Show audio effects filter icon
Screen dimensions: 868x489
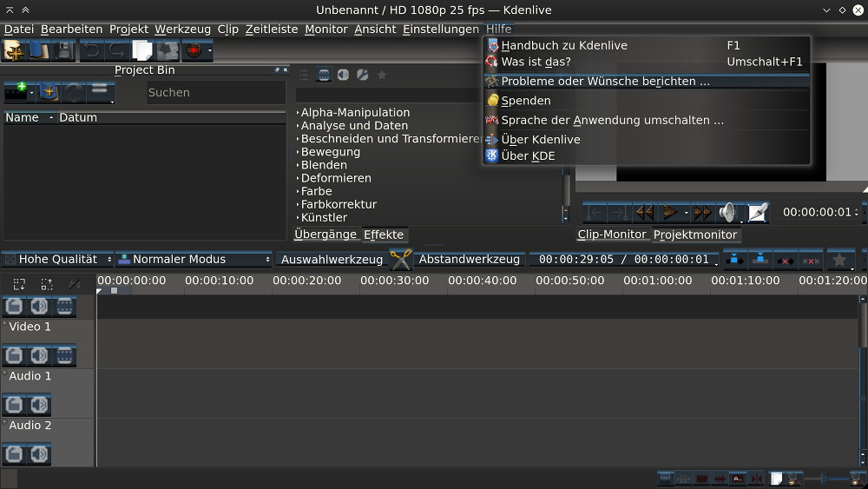343,75
